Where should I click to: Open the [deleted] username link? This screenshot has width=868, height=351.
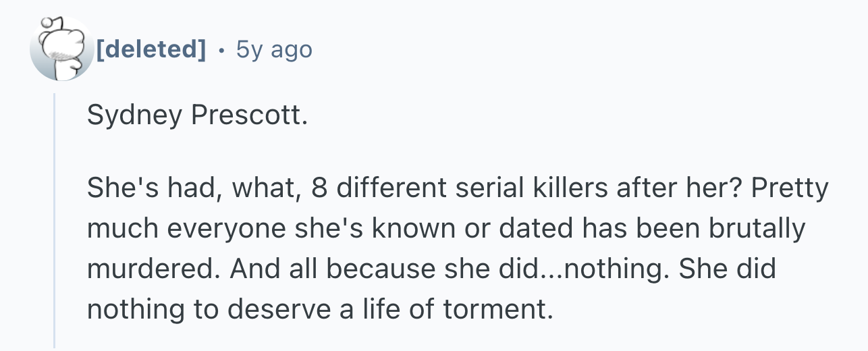pos(151,49)
